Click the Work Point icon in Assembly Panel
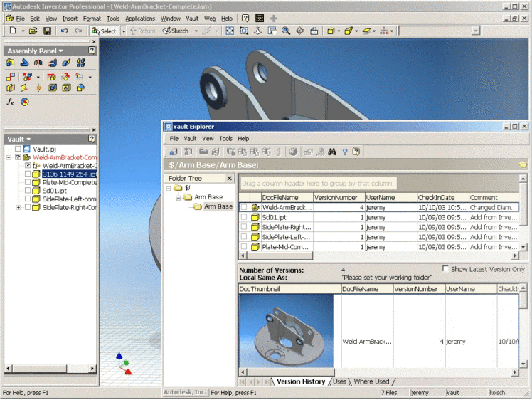 (x=38, y=88)
